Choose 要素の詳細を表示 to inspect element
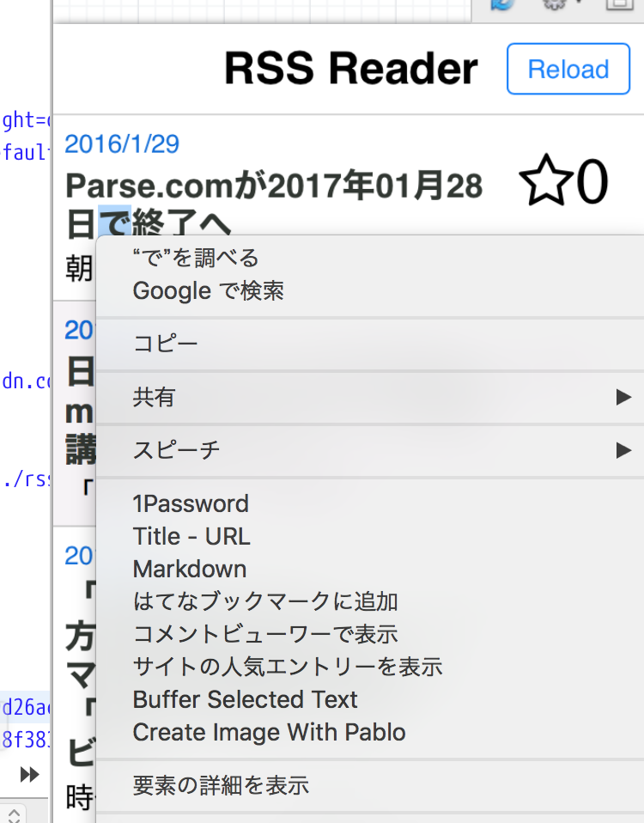Screen dimensions: 644x823 coord(221,785)
